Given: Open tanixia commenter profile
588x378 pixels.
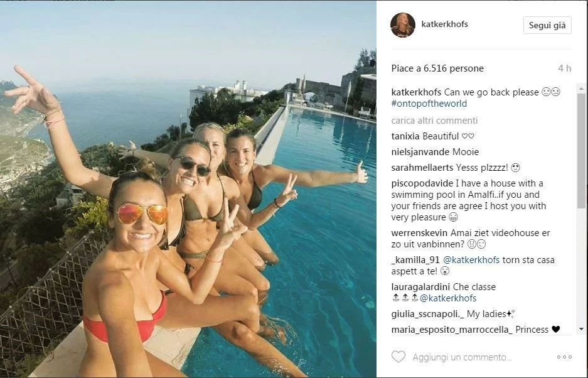Looking at the screenshot, I should [405, 136].
